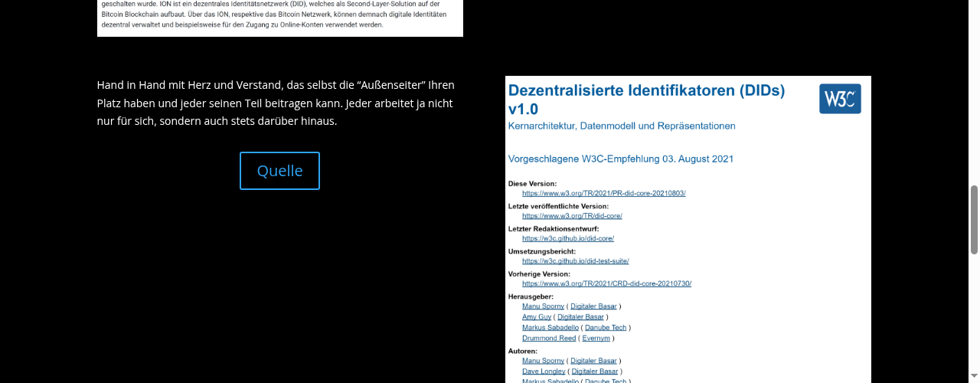This screenshot has height=383, width=980.
Task: Click the blue Quelle button
Action: (279, 171)
